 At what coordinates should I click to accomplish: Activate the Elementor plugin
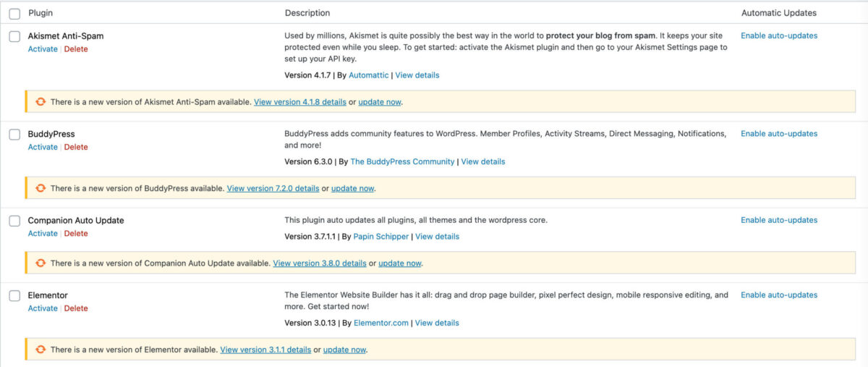pos(43,308)
